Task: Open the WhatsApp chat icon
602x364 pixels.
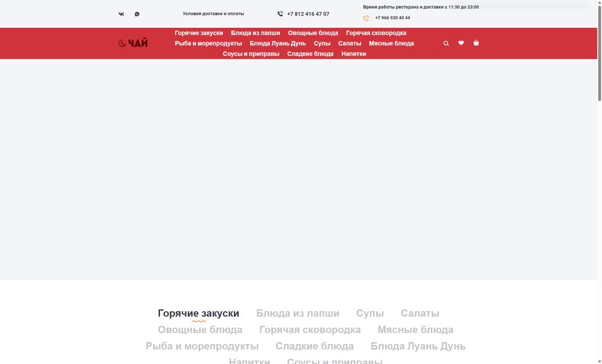Action: (137, 14)
